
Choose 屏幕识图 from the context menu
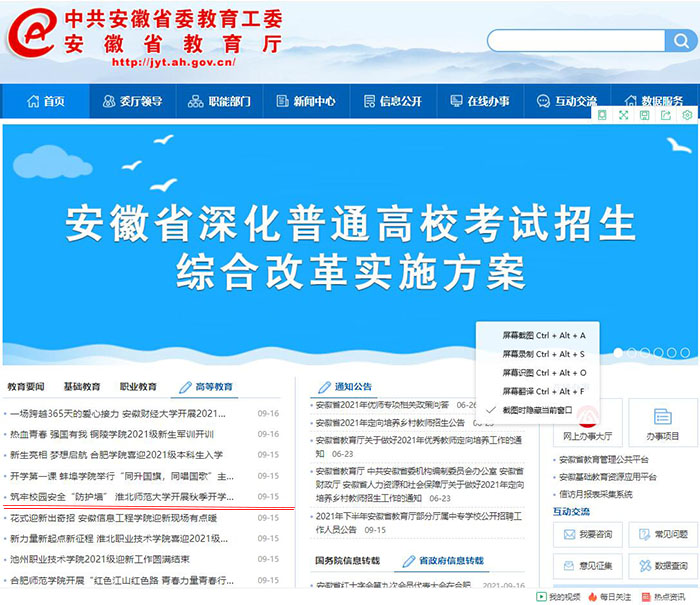coord(544,373)
